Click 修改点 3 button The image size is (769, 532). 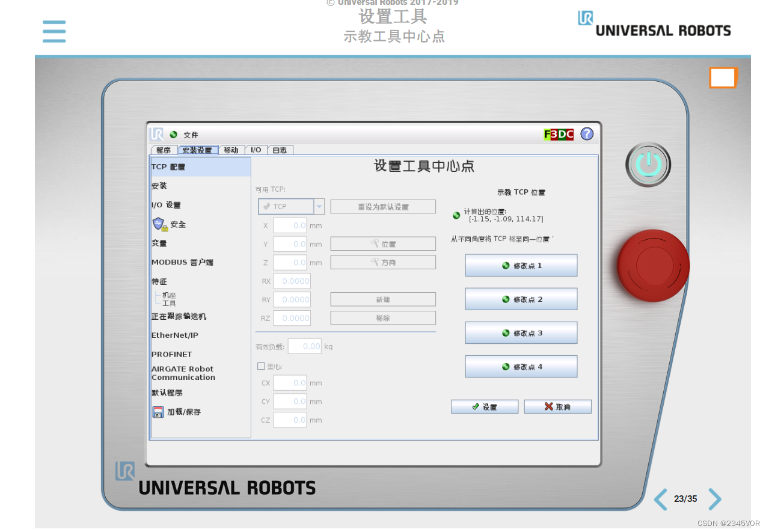coord(521,332)
